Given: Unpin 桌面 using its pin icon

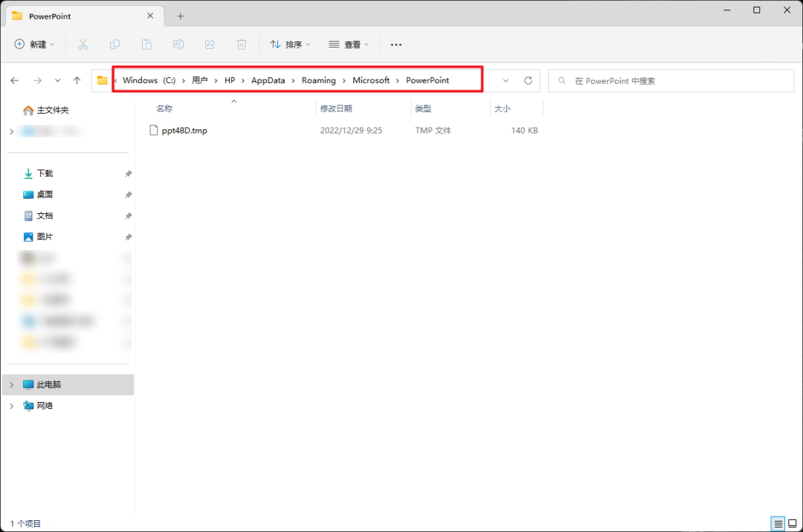Looking at the screenshot, I should (x=129, y=195).
